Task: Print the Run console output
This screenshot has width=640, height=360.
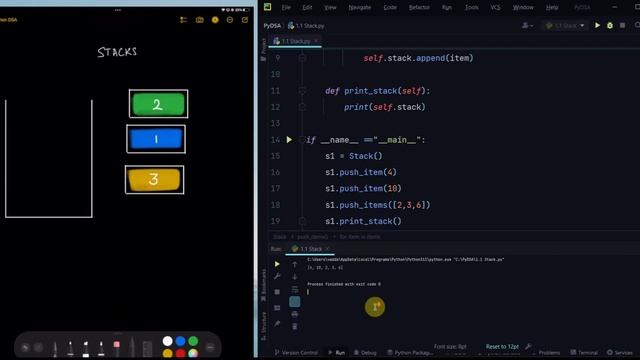Action: coord(295,314)
